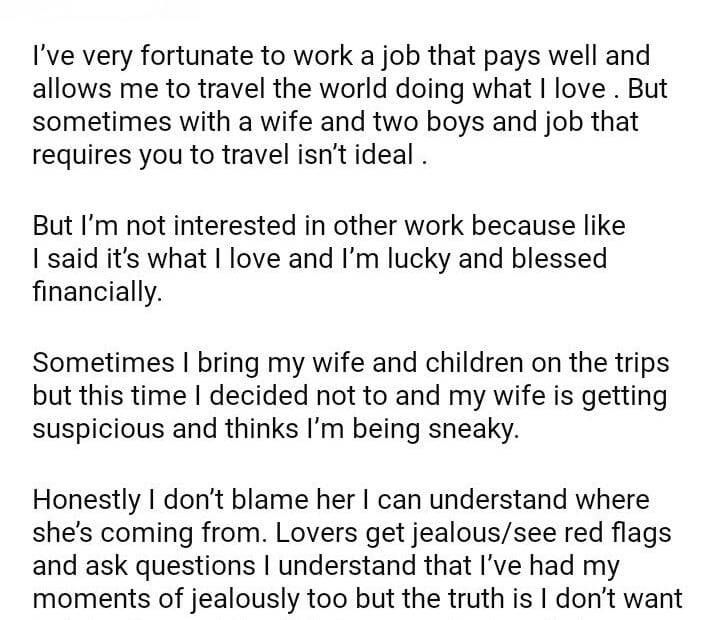Click the word "financially"

coord(95,292)
